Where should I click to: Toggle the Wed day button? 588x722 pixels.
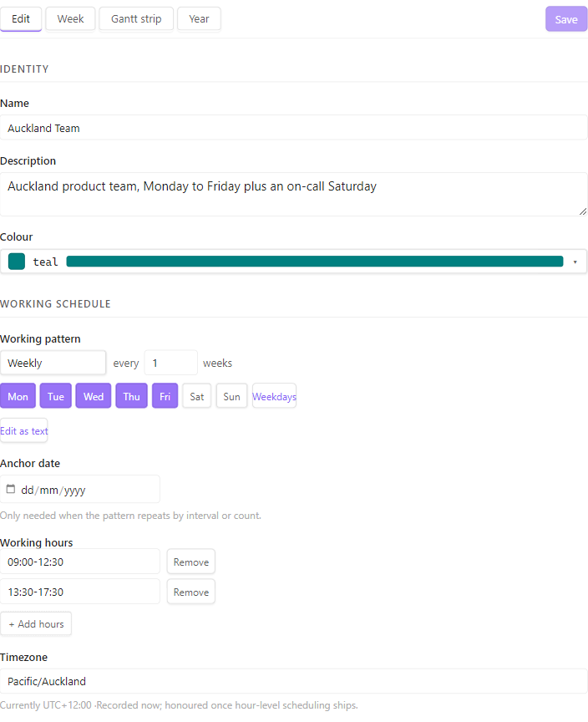[x=94, y=396]
